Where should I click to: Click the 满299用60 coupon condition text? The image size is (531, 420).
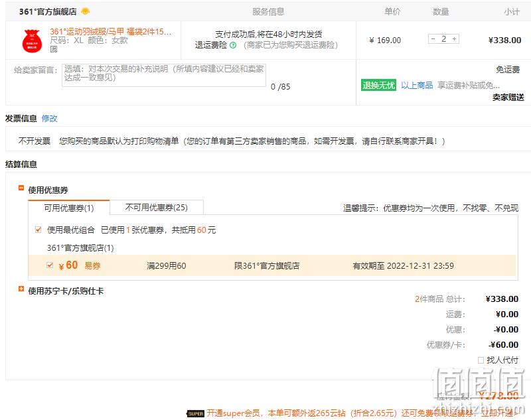point(167,265)
